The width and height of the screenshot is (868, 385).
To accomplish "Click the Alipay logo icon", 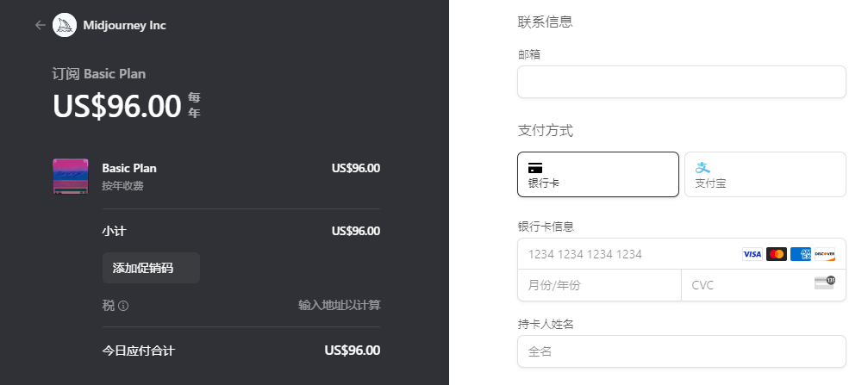I will click(703, 166).
